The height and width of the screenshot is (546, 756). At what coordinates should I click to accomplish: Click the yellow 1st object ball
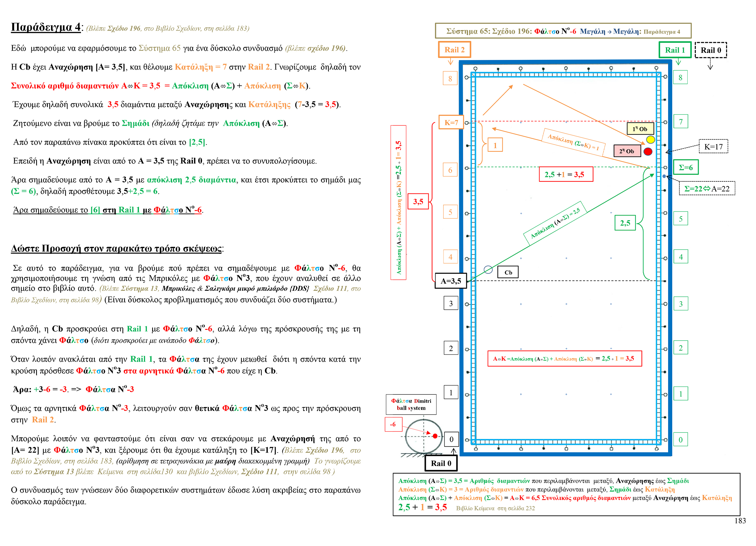pos(650,140)
